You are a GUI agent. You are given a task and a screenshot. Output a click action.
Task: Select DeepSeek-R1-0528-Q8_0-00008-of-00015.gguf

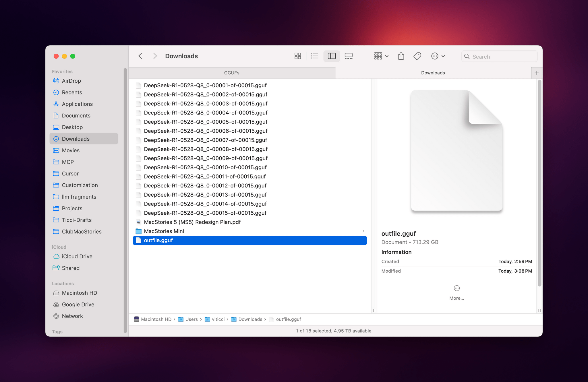point(250,149)
